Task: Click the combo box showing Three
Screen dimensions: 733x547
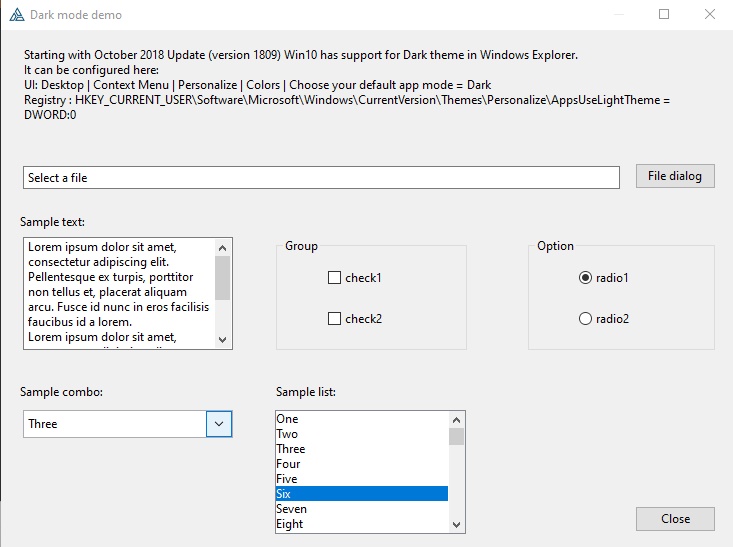Action: (x=115, y=424)
